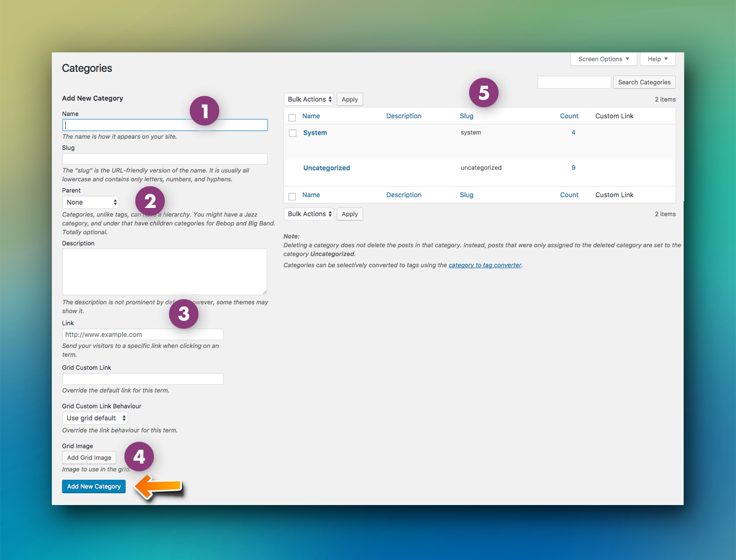This screenshot has width=736, height=560.
Task: Click the Description textarea
Action: pos(165,272)
